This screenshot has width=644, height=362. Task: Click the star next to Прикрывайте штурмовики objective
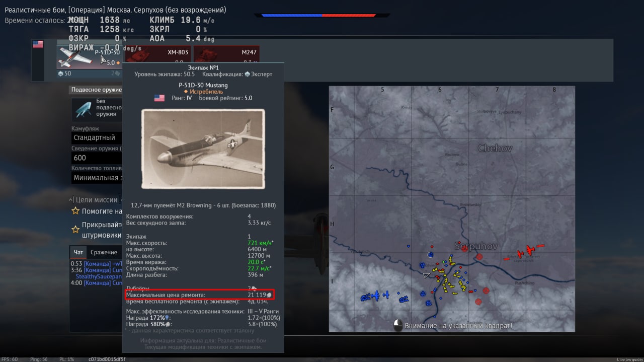coord(75,229)
